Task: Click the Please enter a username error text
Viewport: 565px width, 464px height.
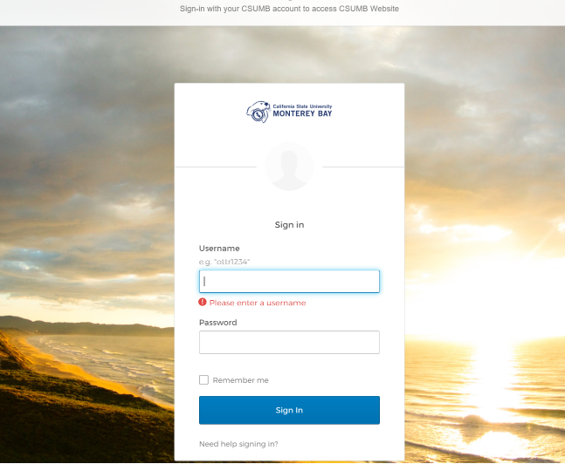Action: point(257,303)
